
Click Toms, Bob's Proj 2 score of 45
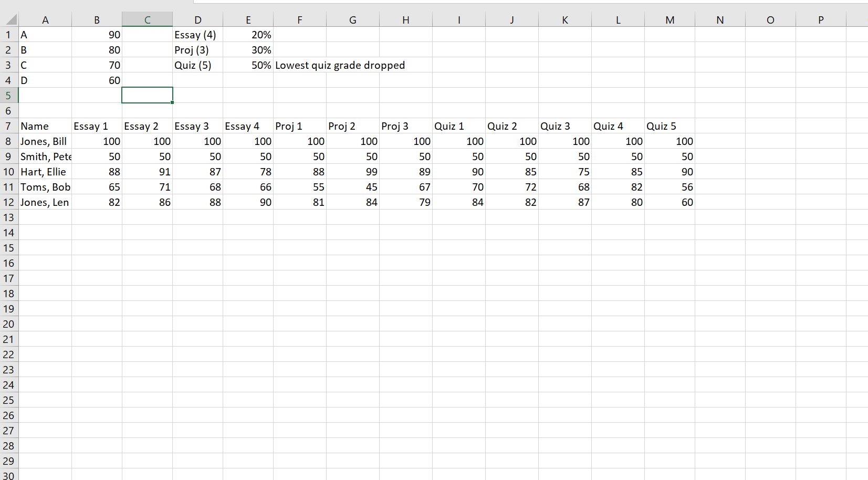(x=353, y=187)
